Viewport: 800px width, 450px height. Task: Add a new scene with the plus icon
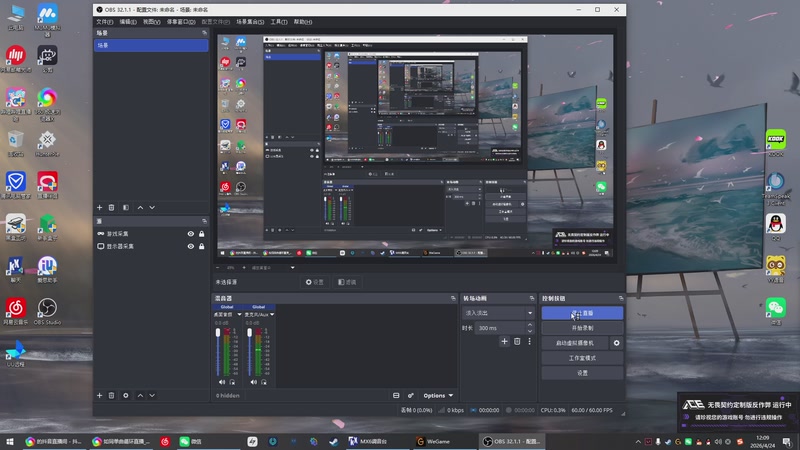99,208
